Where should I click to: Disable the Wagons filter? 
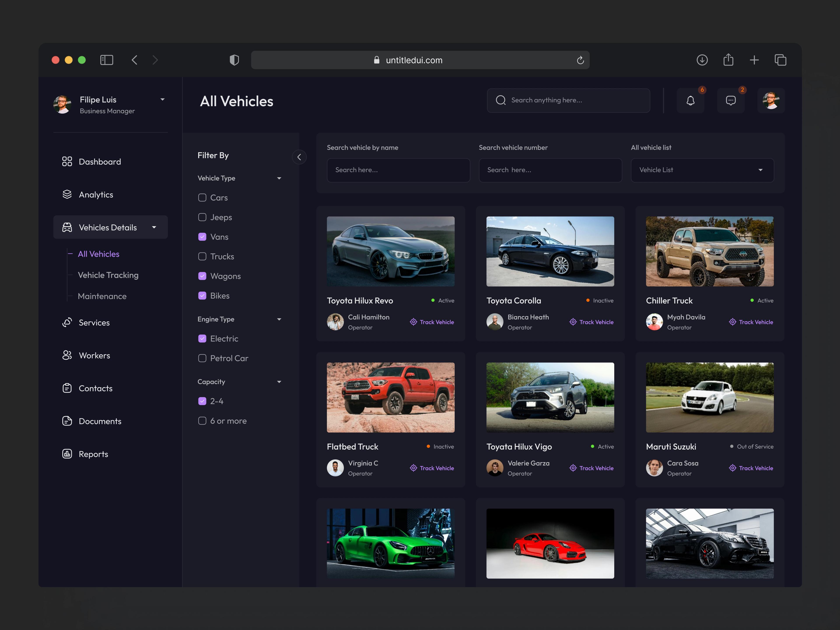point(202,276)
